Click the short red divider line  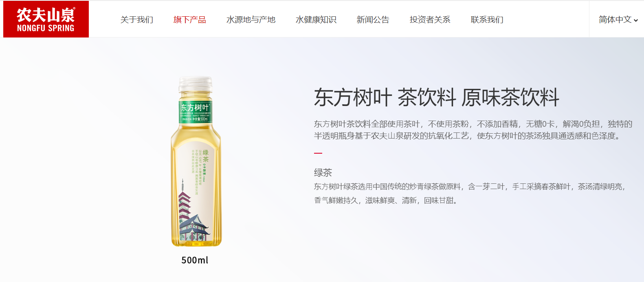[x=318, y=153]
